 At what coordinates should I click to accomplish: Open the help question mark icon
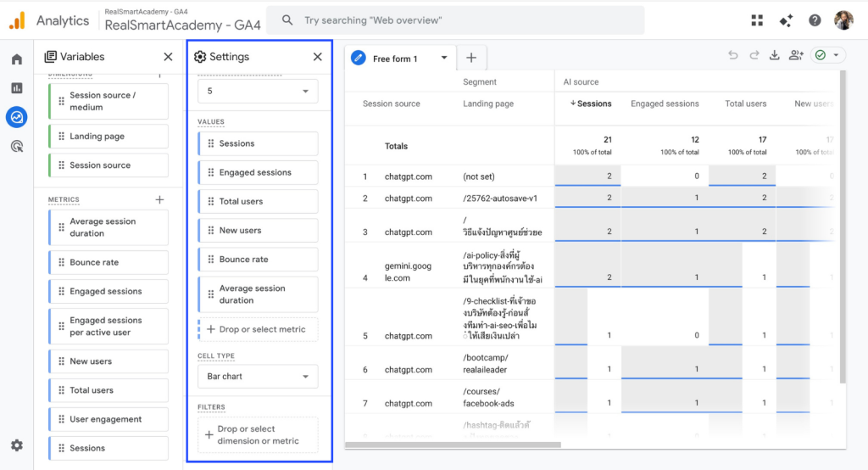coord(815,20)
